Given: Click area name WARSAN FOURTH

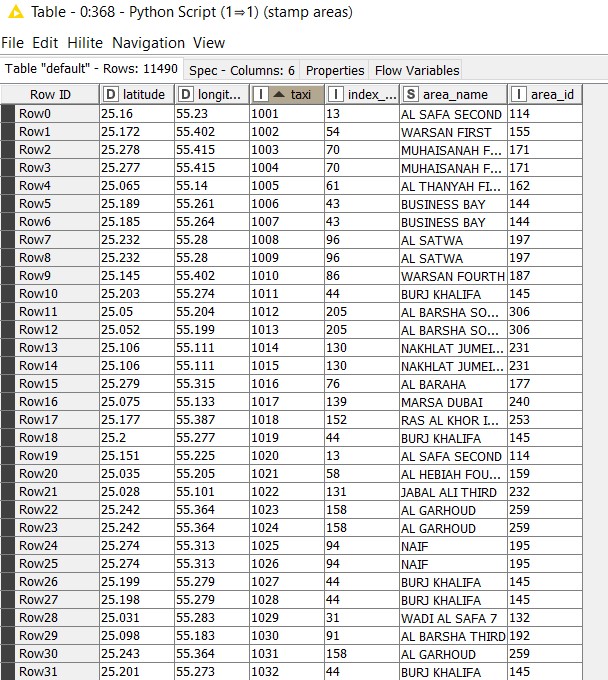Looking at the screenshot, I should [453, 275].
